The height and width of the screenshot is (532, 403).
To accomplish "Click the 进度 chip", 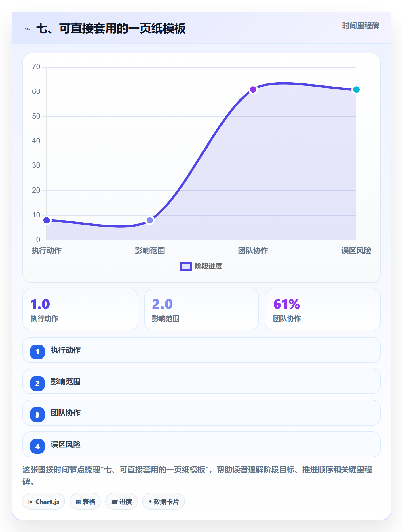I will pos(121,502).
